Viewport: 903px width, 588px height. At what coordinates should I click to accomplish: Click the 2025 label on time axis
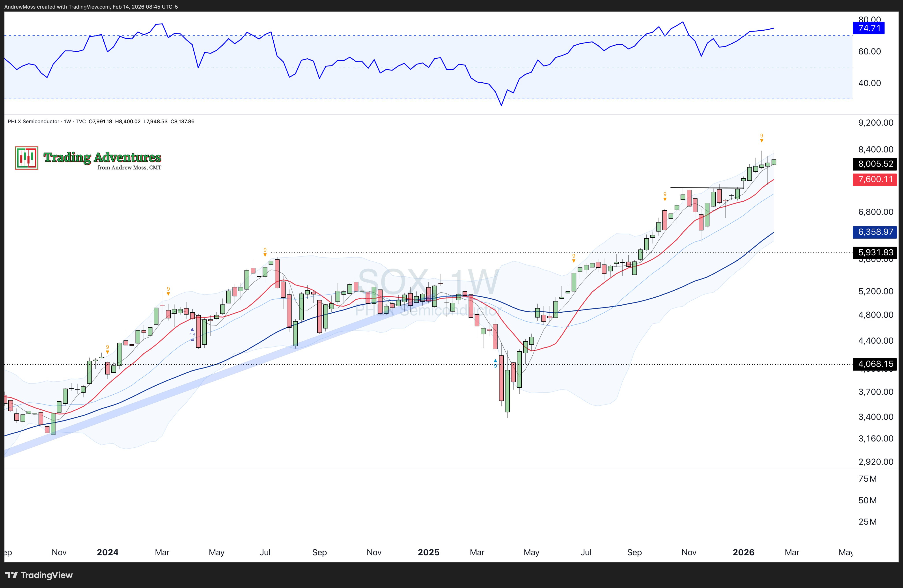point(428,552)
